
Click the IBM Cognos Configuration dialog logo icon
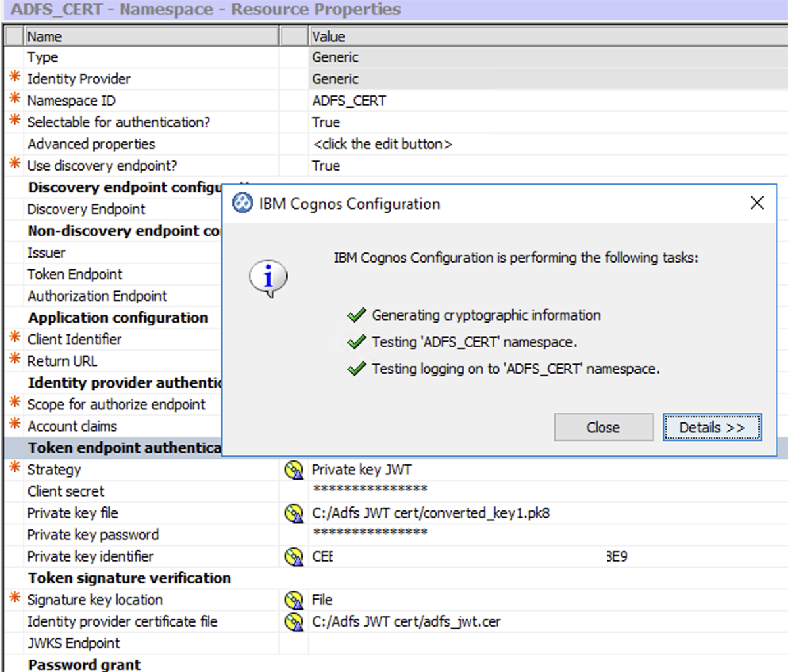[x=242, y=204]
